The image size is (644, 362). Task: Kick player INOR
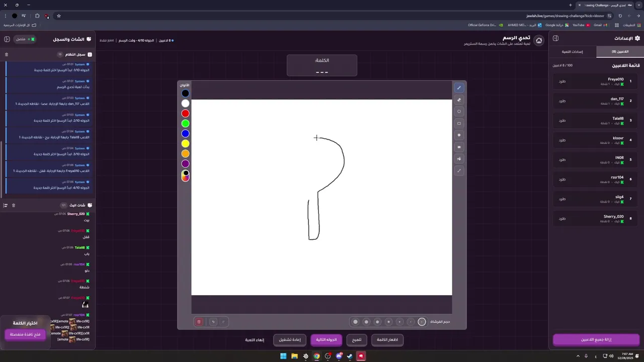(562, 159)
